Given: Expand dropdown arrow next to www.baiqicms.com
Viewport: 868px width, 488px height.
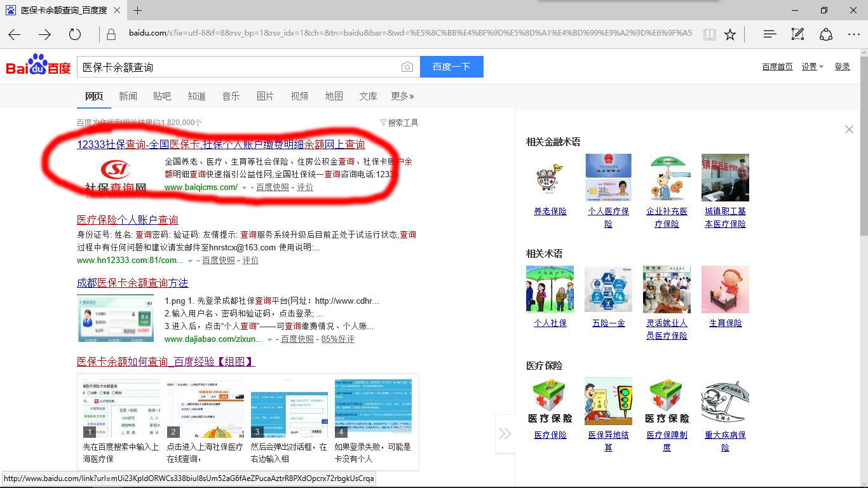Looking at the screenshot, I should [245, 187].
